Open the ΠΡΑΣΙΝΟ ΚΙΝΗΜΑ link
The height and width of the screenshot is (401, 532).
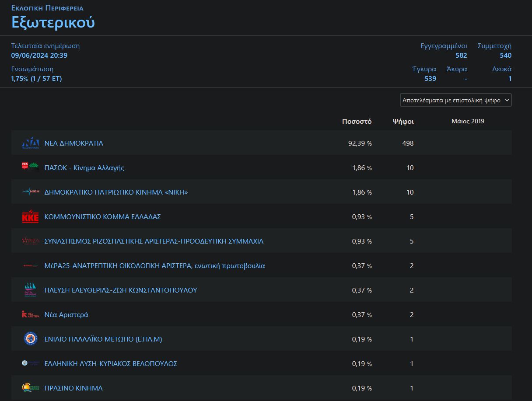point(73,388)
